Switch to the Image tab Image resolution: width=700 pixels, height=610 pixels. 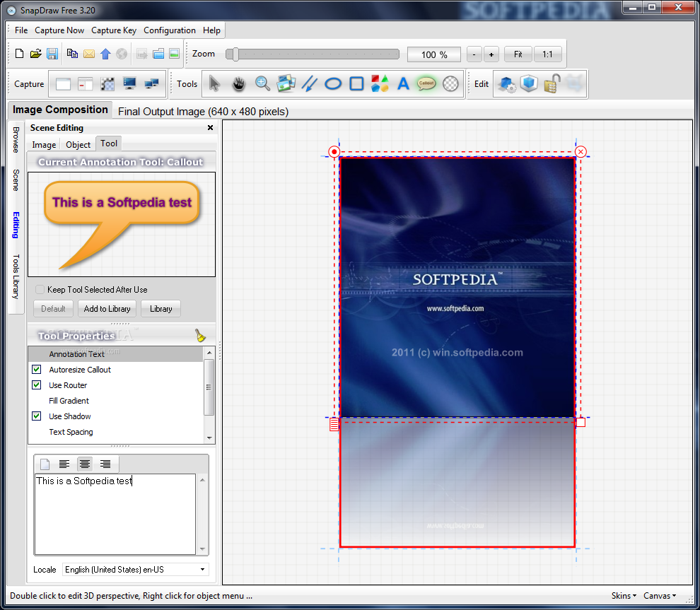(44, 145)
